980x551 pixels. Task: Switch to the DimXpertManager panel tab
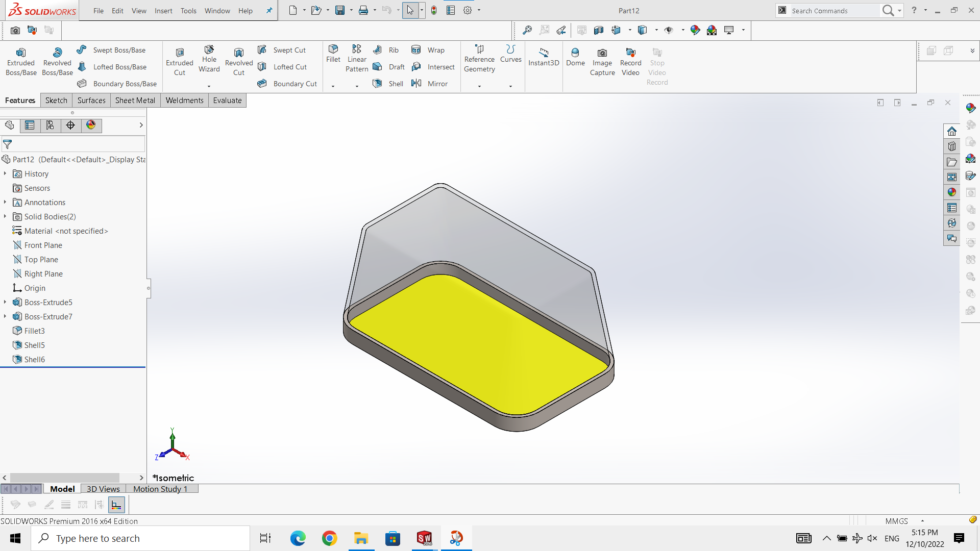pos(70,126)
